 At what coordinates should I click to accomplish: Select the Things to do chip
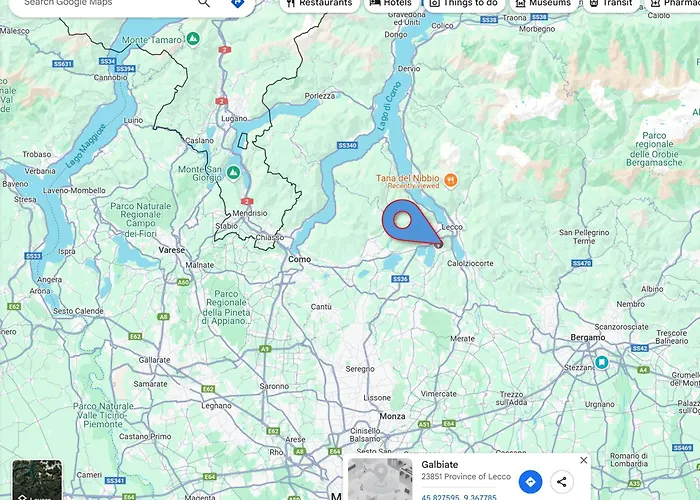(x=463, y=4)
